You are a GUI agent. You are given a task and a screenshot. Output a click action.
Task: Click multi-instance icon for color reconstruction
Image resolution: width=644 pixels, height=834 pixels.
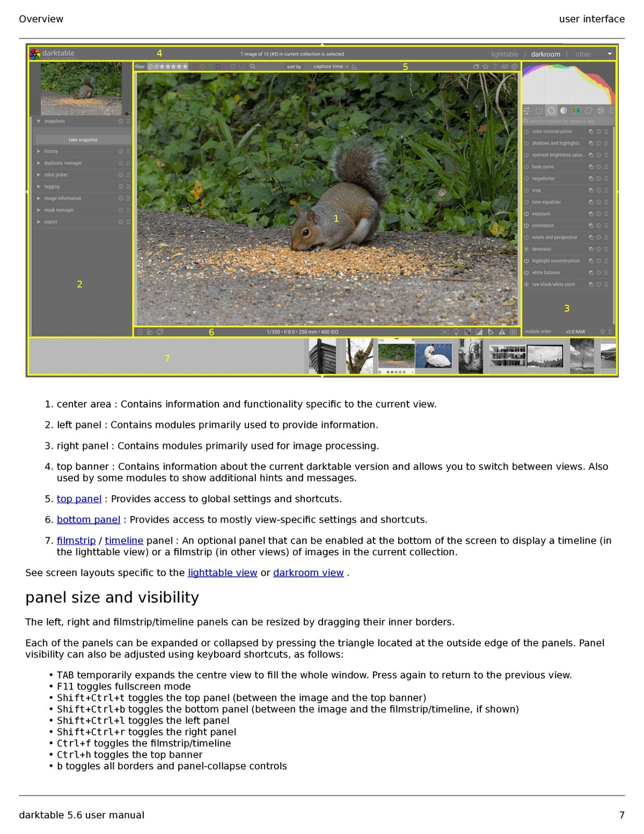point(591,132)
